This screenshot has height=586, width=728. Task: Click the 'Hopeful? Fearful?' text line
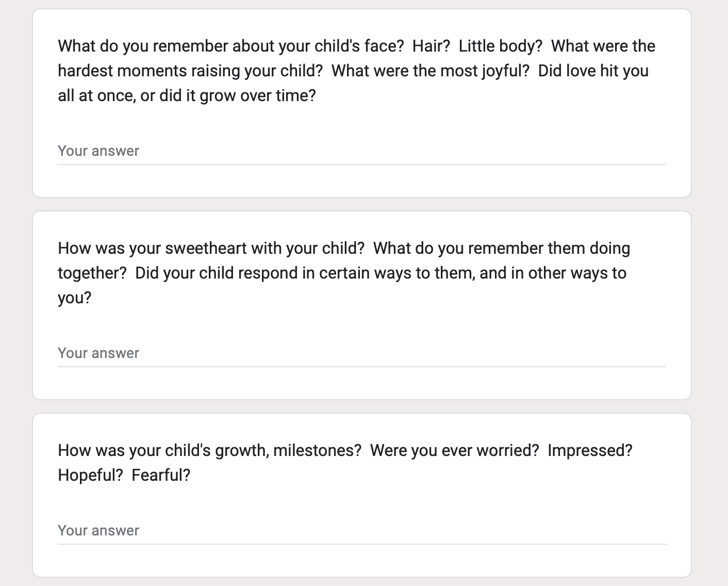tap(124, 475)
